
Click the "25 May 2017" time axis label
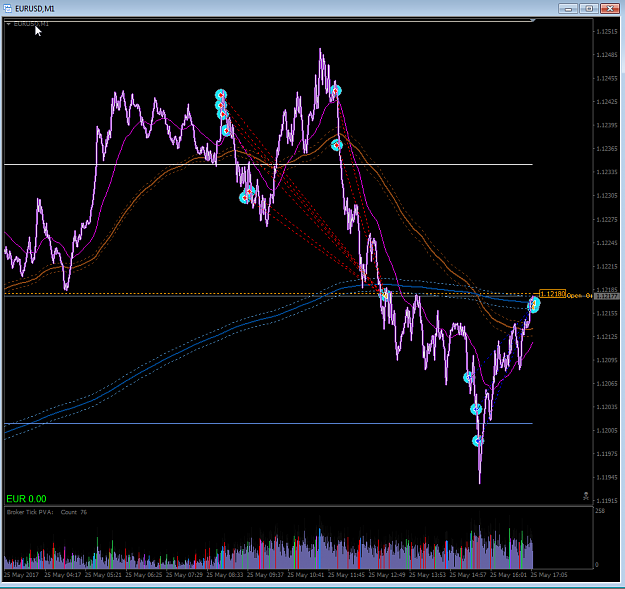tap(21, 575)
